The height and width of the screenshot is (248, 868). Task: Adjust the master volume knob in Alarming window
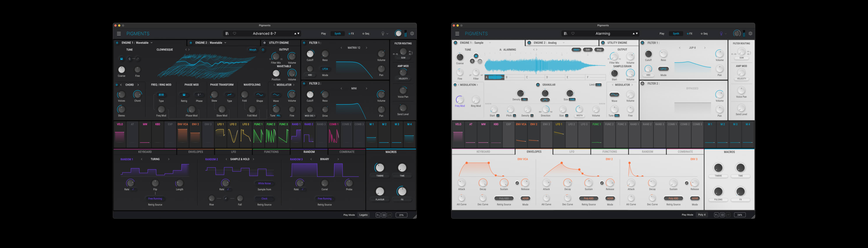737,33
